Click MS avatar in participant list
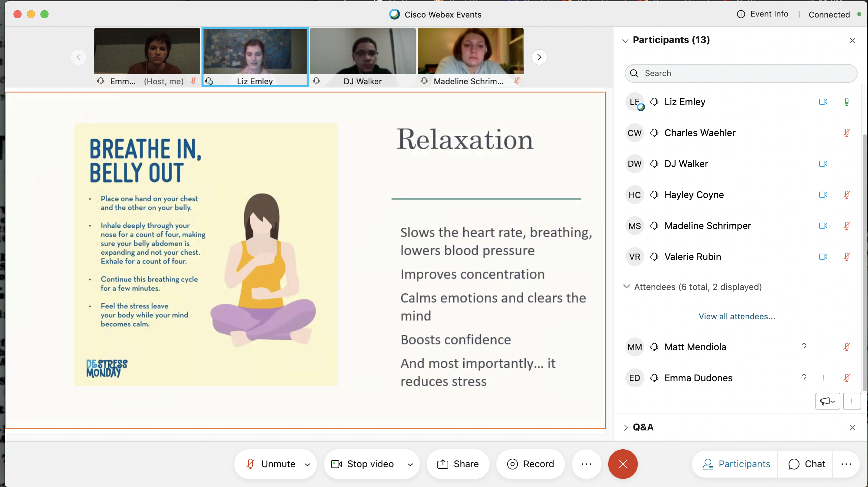This screenshot has height=487, width=868. tap(634, 226)
